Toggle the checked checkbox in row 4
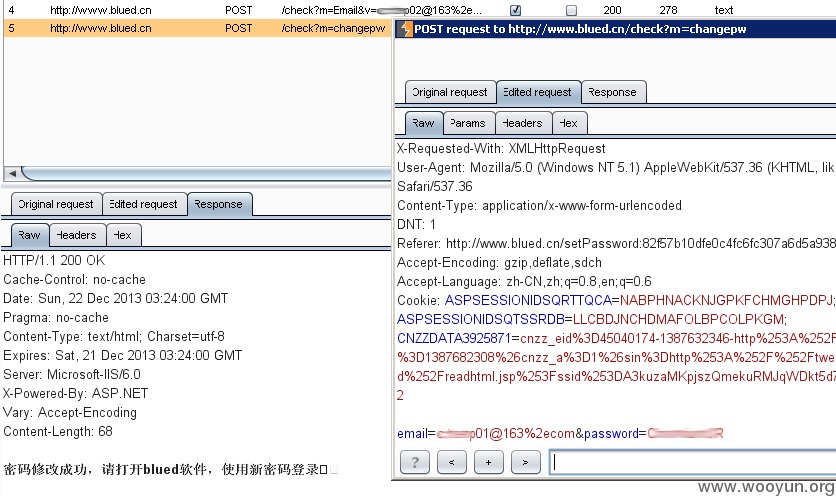 click(516, 10)
